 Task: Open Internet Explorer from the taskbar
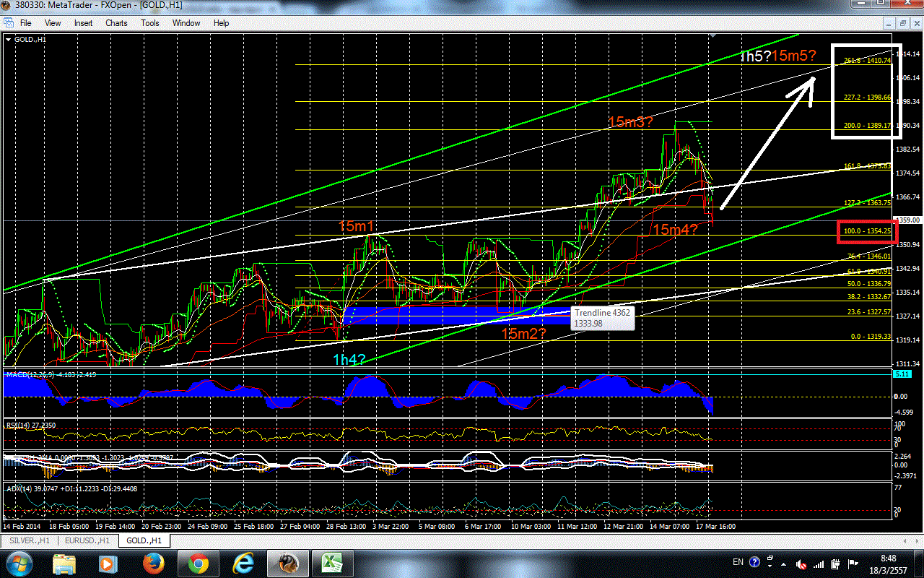pyautogui.click(x=243, y=563)
